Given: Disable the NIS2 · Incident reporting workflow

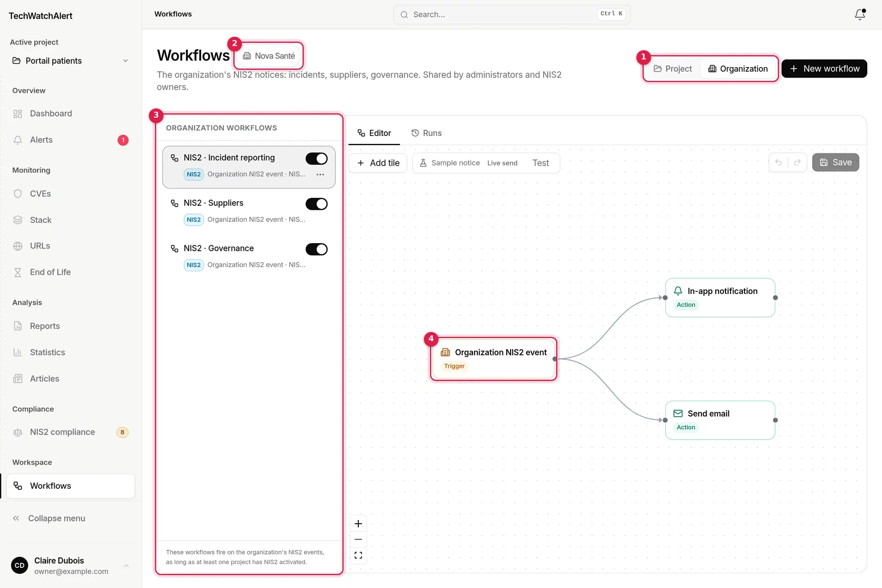Looking at the screenshot, I should (317, 158).
